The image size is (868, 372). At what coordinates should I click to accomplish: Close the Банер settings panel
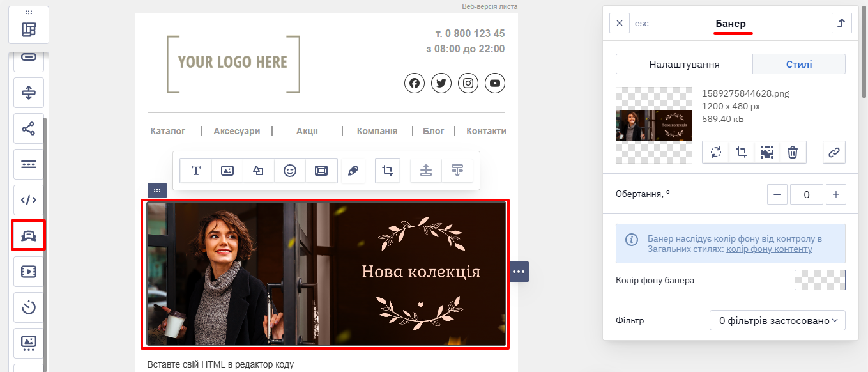click(x=620, y=24)
